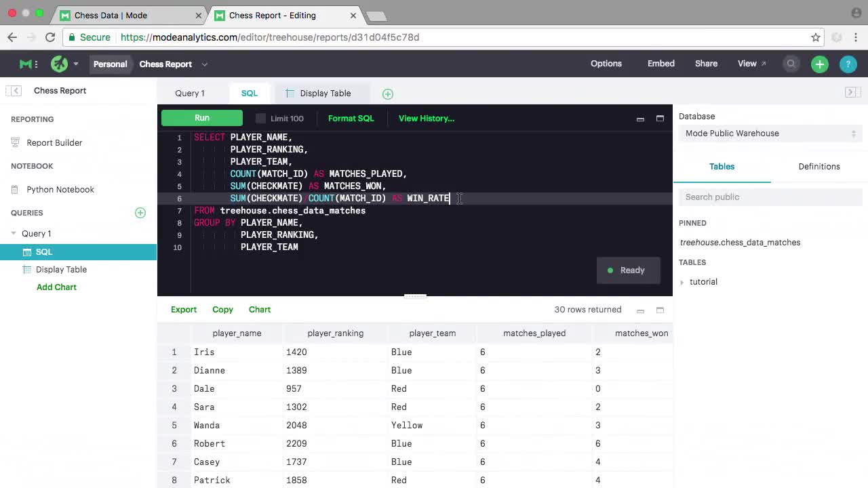Select the cell with 2209
Image resolution: width=868 pixels, height=488 pixels.
336,444
